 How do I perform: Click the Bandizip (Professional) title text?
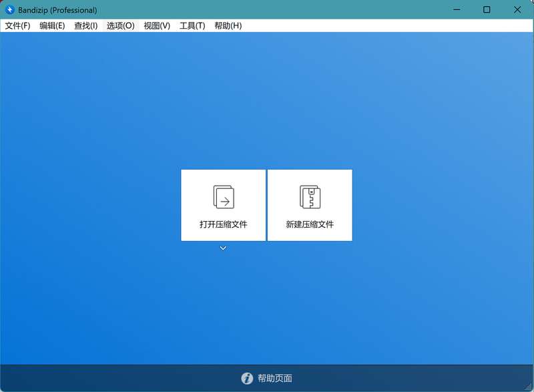click(57, 10)
